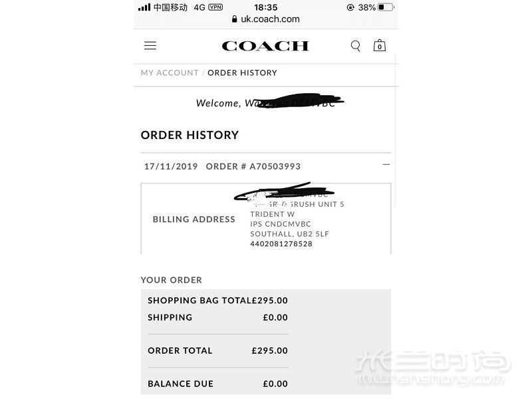Click the 17/11/2019 order header row
Image resolution: width=532 pixels, height=399 pixels.
coord(265,166)
